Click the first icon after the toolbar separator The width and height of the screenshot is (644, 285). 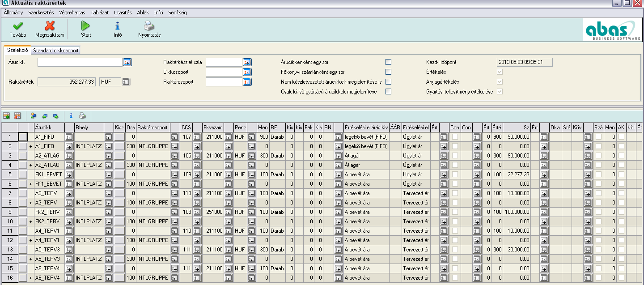[x=34, y=116]
